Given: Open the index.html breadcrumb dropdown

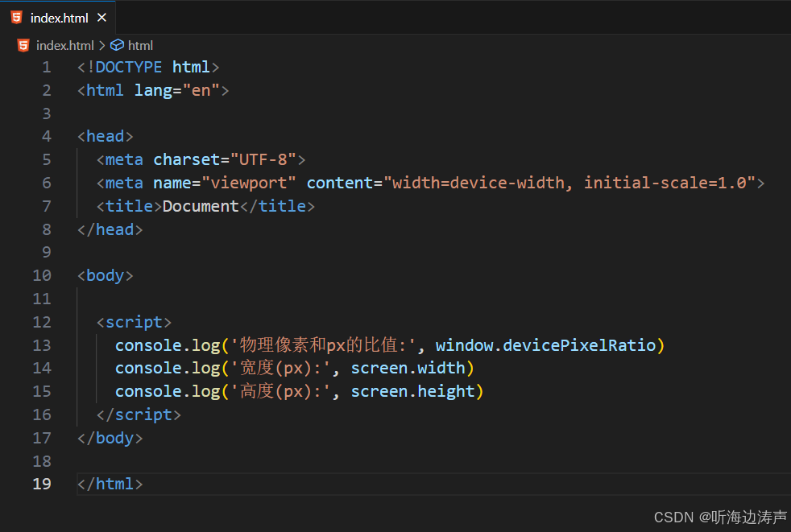Looking at the screenshot, I should 64,45.
